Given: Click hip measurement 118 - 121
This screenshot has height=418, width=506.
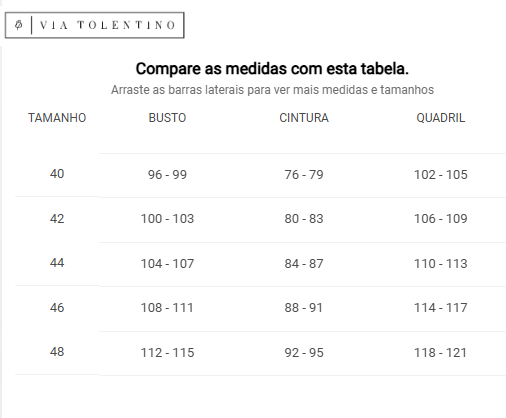Looking at the screenshot, I should pyautogui.click(x=441, y=353).
